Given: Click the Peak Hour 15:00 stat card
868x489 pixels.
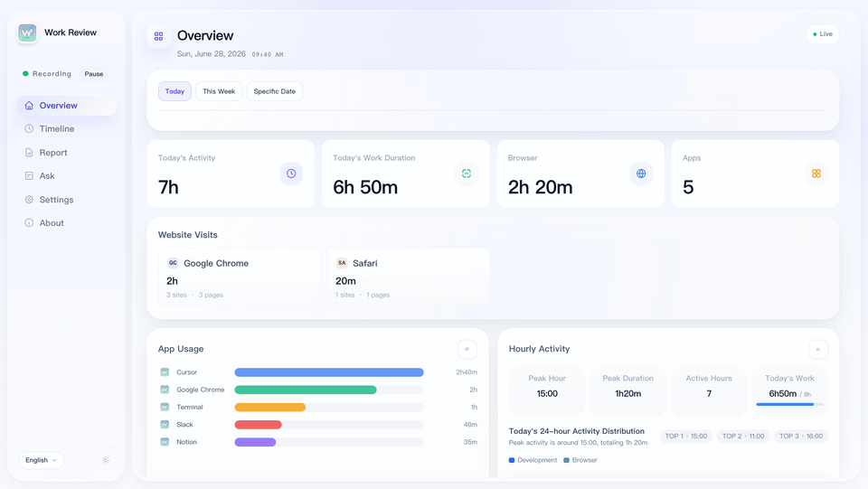Looking at the screenshot, I should (x=547, y=390).
